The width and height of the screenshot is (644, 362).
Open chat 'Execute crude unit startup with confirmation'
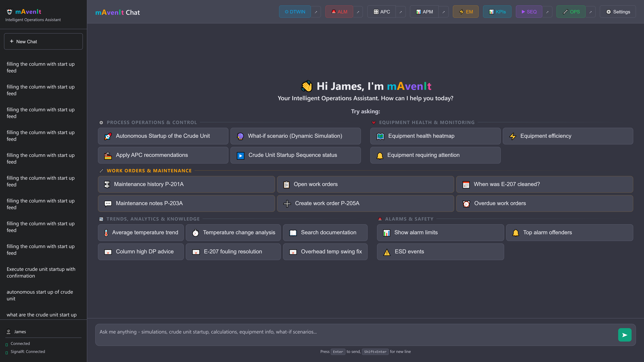(x=44, y=273)
